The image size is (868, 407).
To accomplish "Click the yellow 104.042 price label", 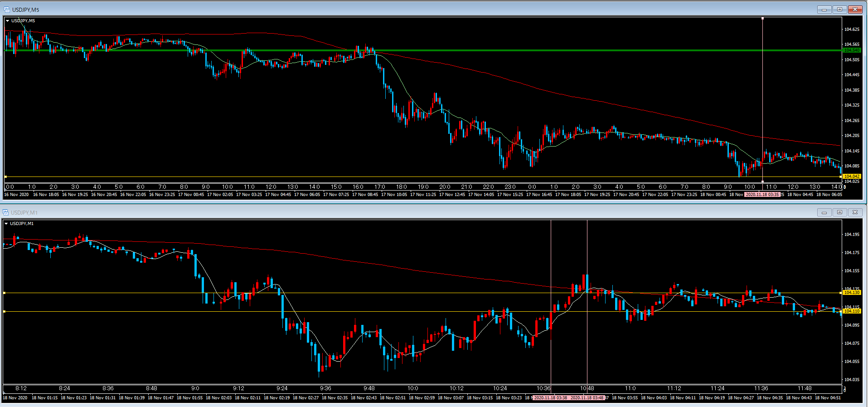I will (x=852, y=177).
